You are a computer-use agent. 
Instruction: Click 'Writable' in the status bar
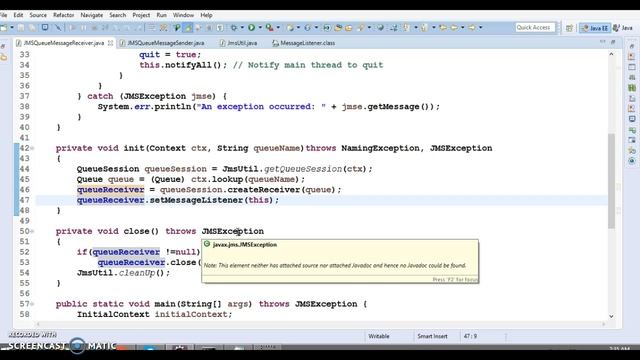(379, 336)
